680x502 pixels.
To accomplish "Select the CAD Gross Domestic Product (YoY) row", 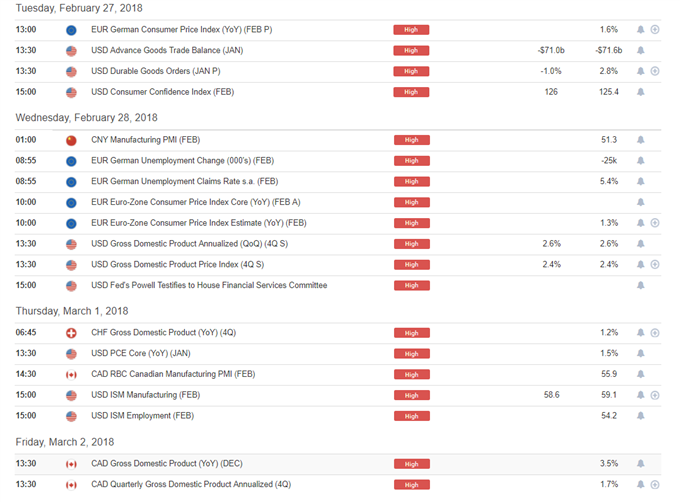I will (x=338, y=464).
